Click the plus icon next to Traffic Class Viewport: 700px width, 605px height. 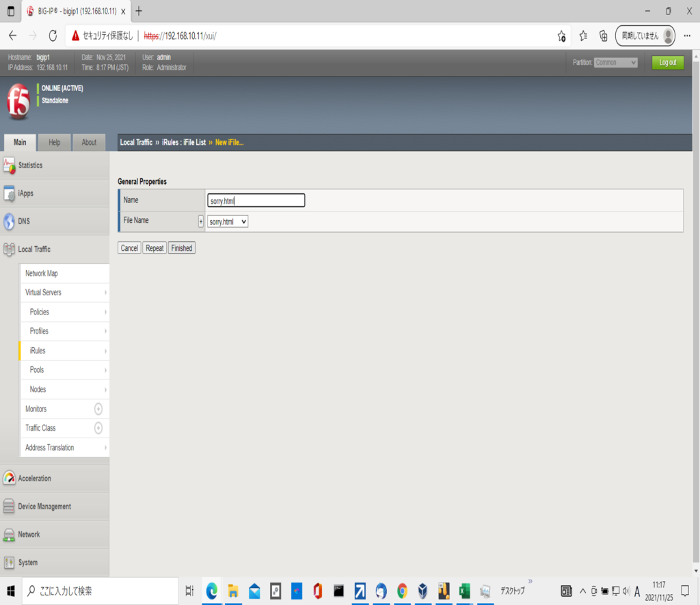[98, 428]
